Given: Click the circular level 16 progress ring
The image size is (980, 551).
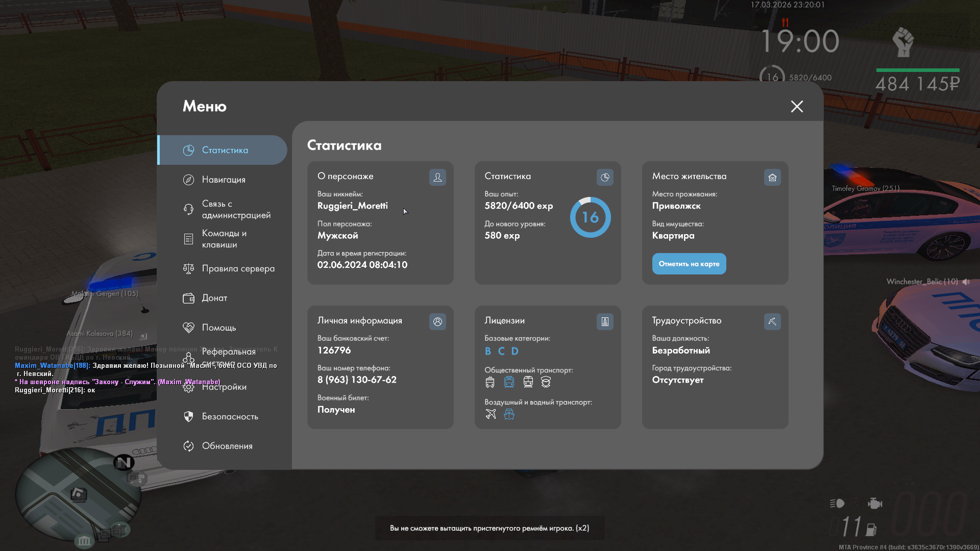Looking at the screenshot, I should pyautogui.click(x=590, y=217).
